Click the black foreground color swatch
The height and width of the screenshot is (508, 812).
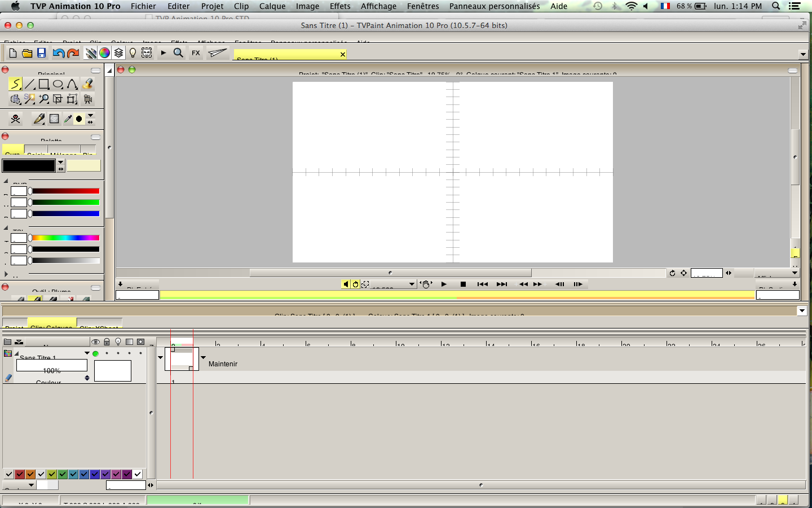(x=29, y=165)
